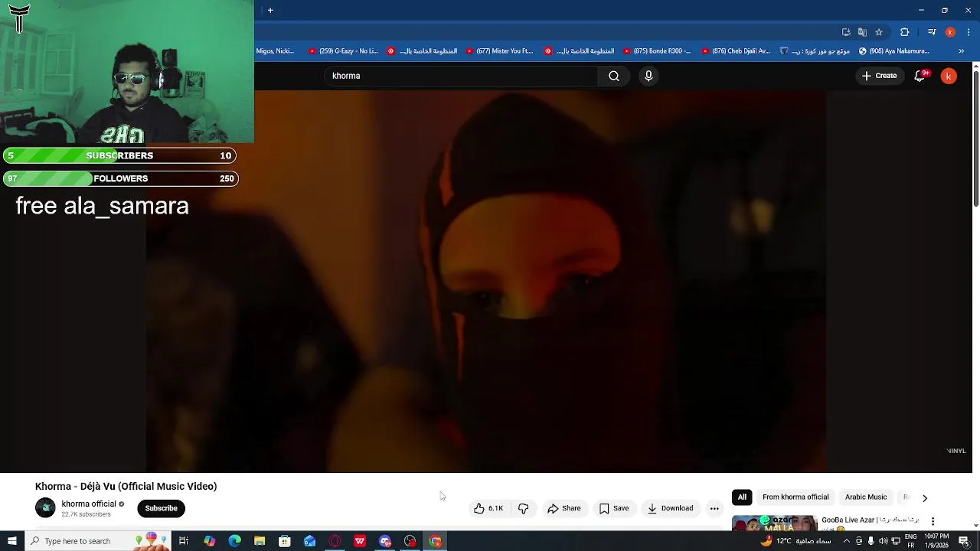Open the (259) G-Eazy - No Li... bookmark

click(x=344, y=51)
